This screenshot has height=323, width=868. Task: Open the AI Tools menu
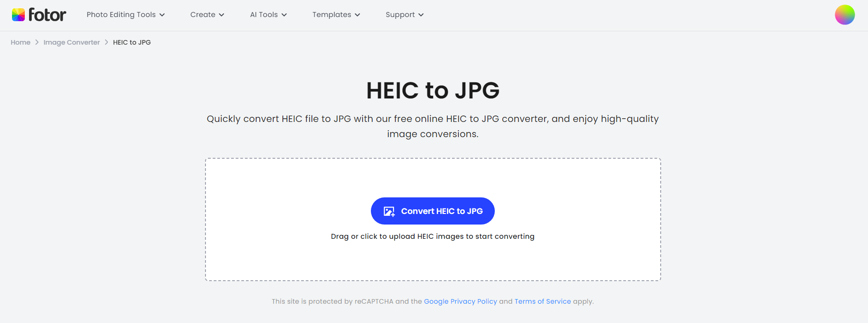269,15
